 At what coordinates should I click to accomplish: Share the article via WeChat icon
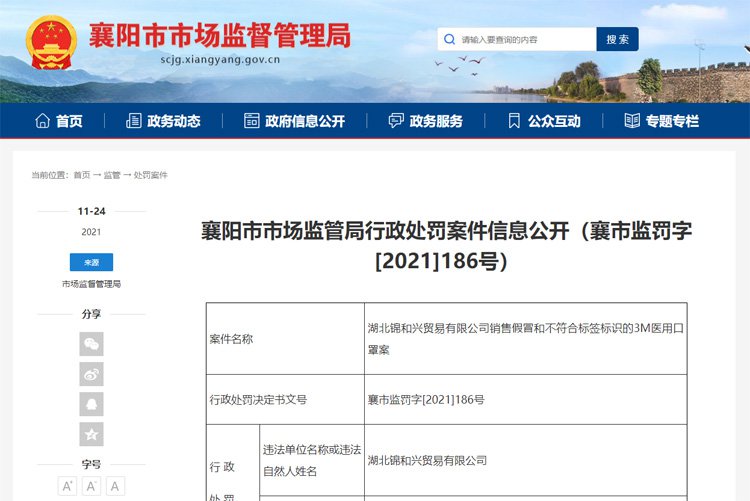point(91,344)
